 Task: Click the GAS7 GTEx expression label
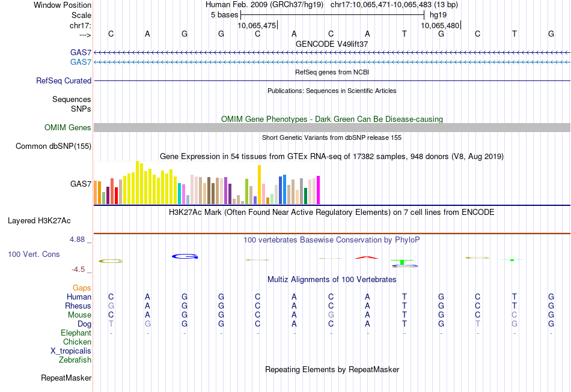pyautogui.click(x=81, y=184)
